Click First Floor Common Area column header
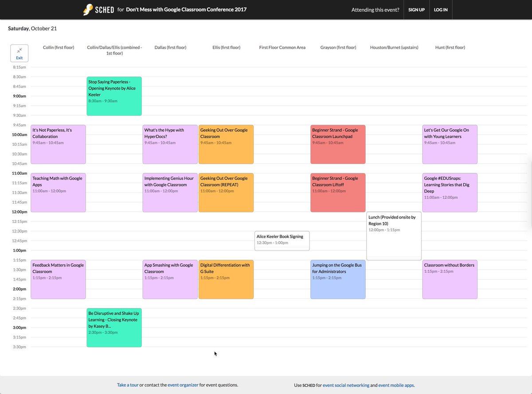 pyautogui.click(x=282, y=47)
